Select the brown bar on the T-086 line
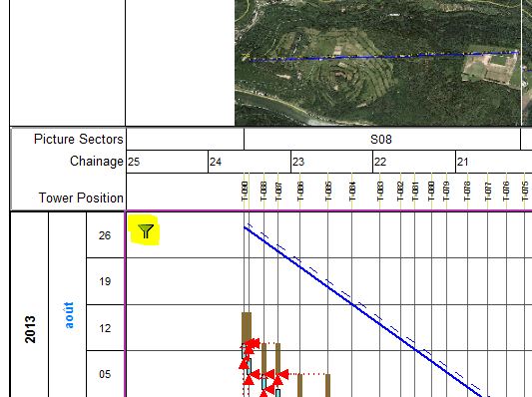The width and height of the screenshot is (532, 397). point(299,385)
